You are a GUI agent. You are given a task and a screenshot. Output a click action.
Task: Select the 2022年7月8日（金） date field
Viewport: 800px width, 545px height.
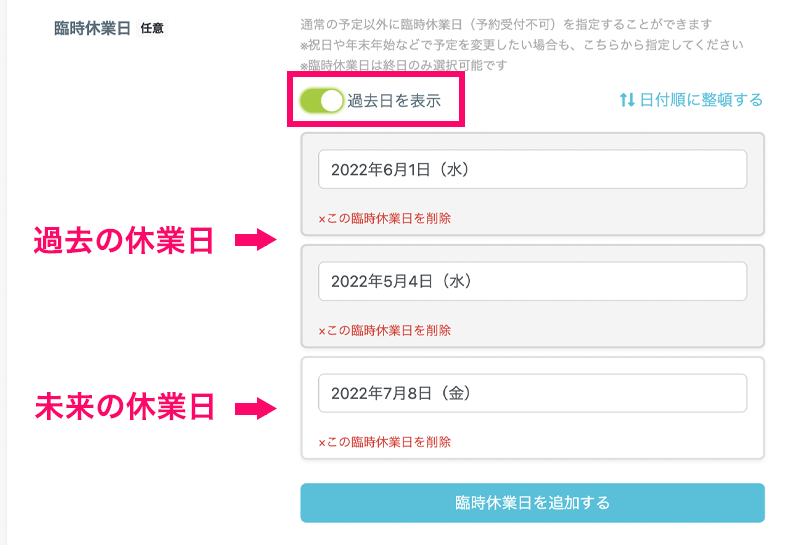(532, 393)
